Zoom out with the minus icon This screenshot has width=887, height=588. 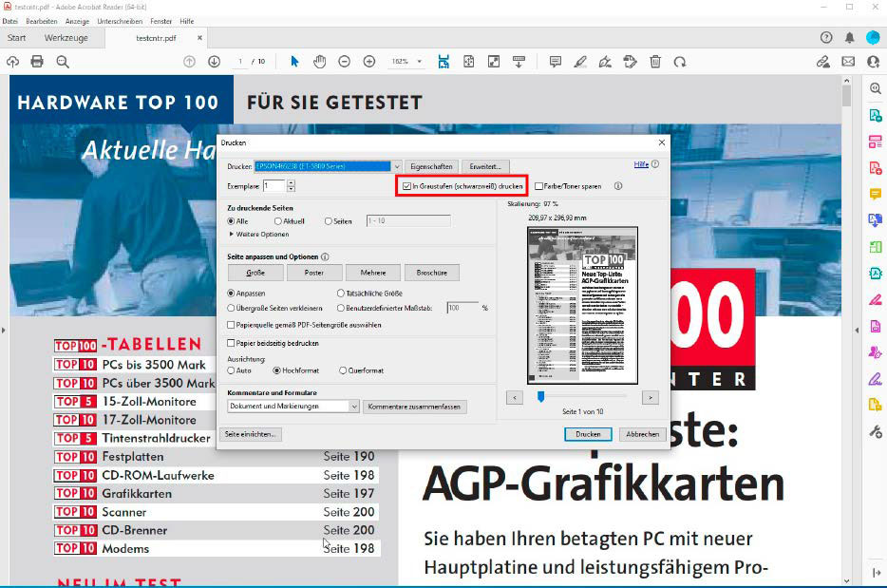(344, 62)
